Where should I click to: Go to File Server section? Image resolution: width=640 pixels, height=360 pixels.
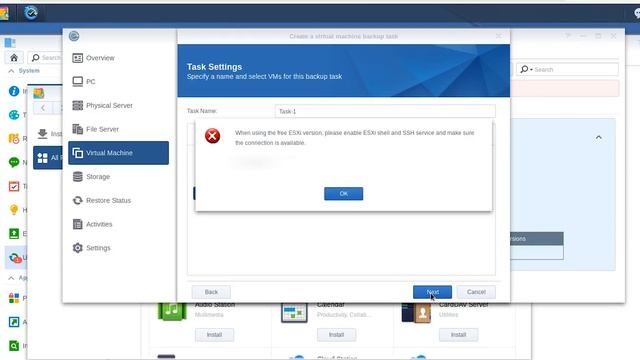coord(118,129)
